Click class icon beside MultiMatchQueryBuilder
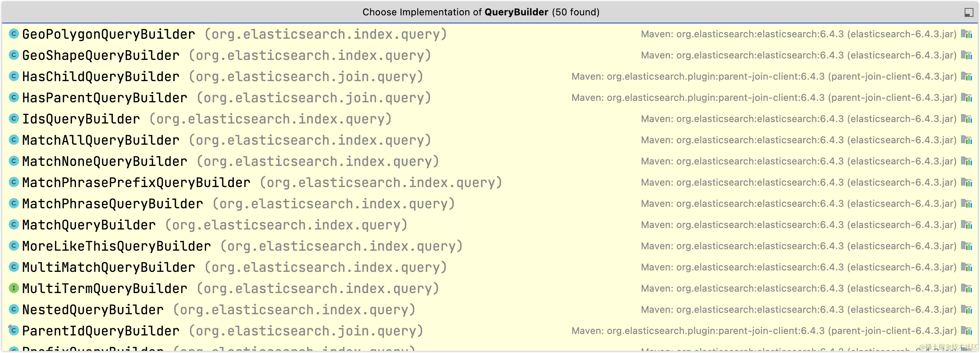 14,267
